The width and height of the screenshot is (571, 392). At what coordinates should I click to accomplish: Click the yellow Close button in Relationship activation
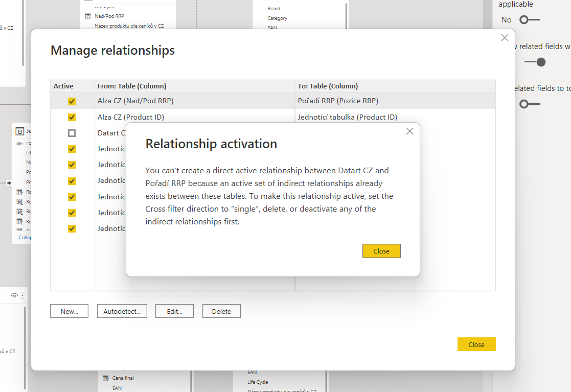coord(381,251)
